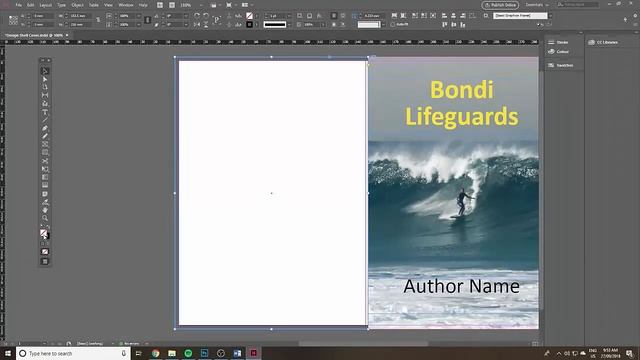This screenshot has width=640, height=360.
Task: Select the Scissors tool
Action: pos(45,161)
